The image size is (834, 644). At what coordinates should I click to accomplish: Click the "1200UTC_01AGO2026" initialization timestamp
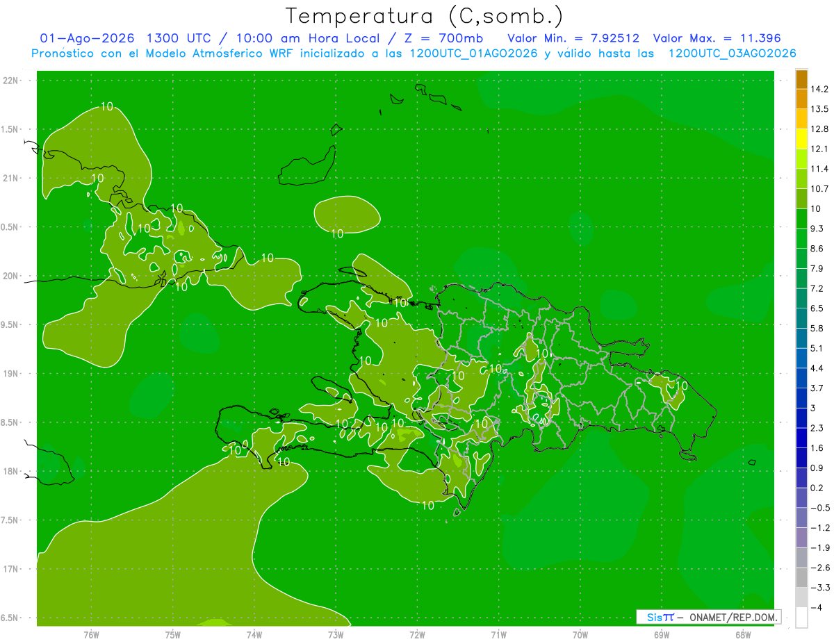471,53
